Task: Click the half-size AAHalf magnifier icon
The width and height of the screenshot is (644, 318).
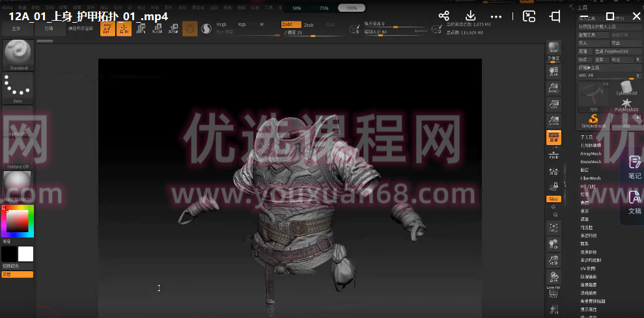Action: coord(553,121)
